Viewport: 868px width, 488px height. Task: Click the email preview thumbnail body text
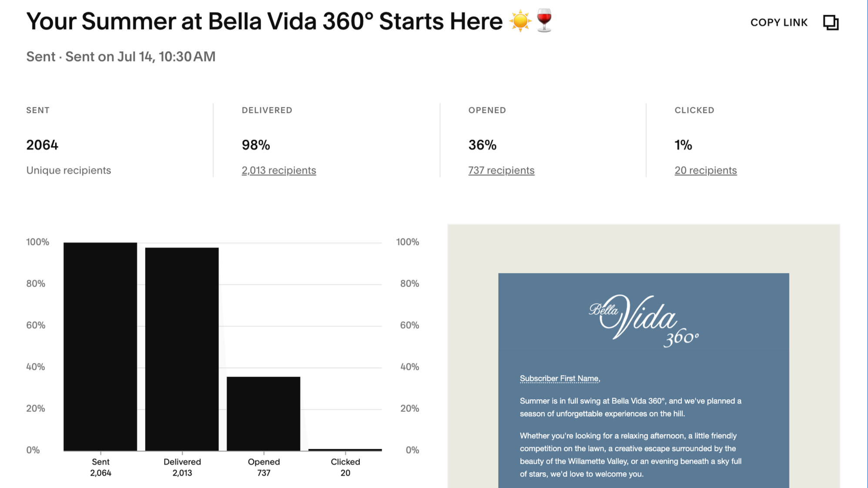coord(630,437)
